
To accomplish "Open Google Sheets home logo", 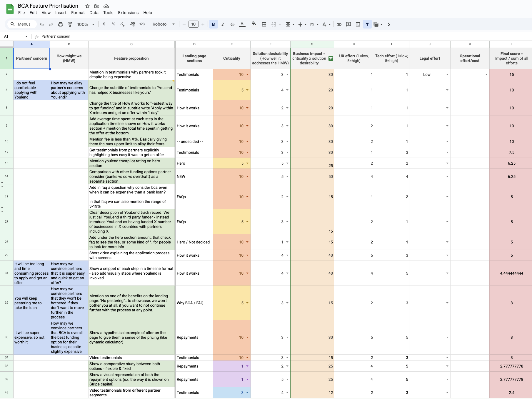I will pyautogui.click(x=10, y=9).
